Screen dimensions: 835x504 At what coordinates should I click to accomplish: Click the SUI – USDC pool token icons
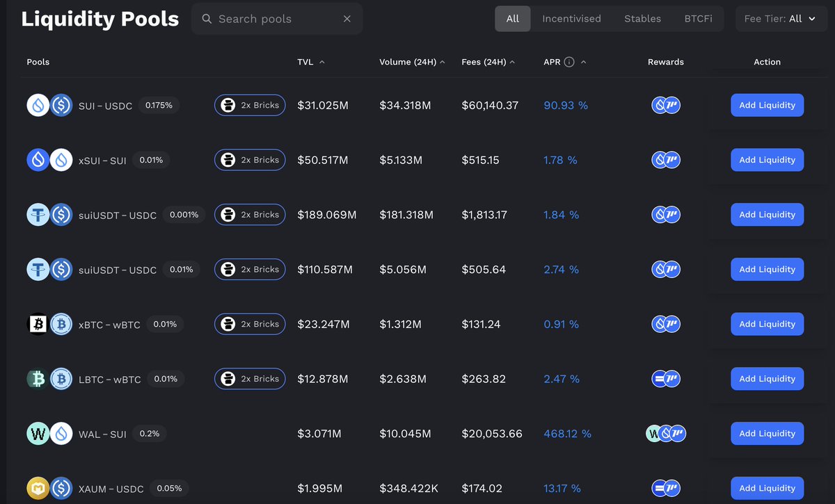tap(49, 106)
